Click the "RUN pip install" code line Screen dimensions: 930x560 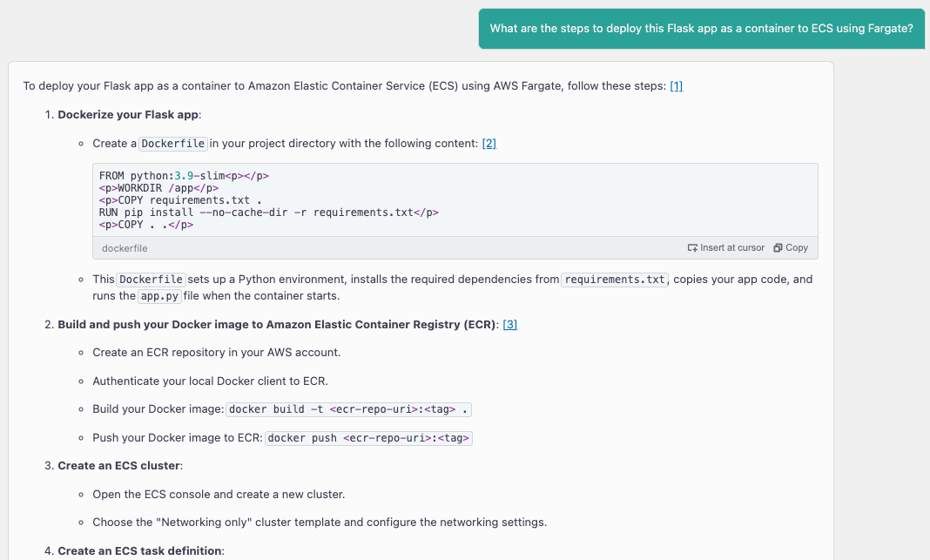261,213
